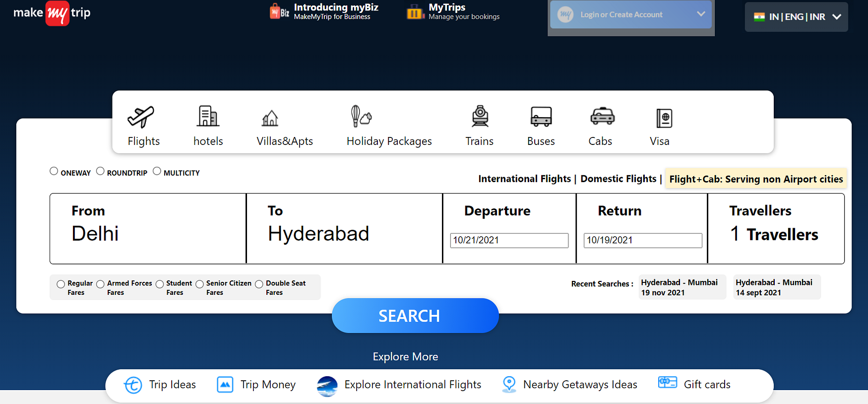This screenshot has width=868, height=404.
Task: Open Explore International Flights link text
Action: 413,385
